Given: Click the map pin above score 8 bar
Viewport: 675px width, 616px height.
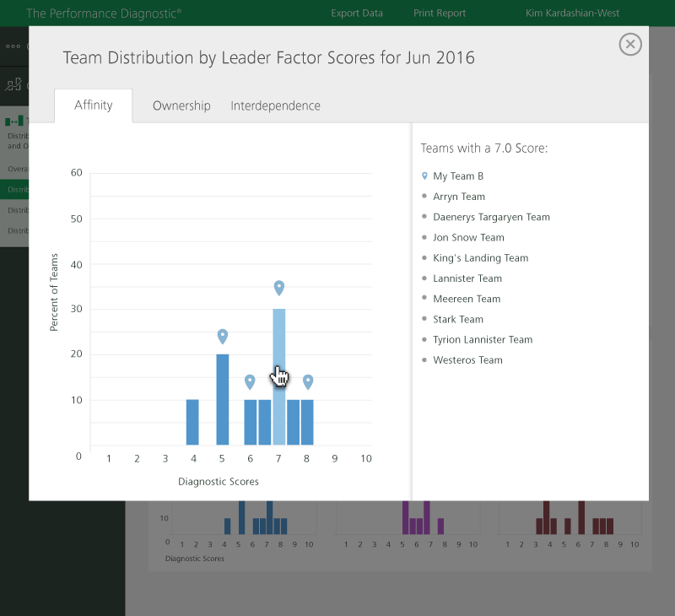Looking at the screenshot, I should pos(308,381).
